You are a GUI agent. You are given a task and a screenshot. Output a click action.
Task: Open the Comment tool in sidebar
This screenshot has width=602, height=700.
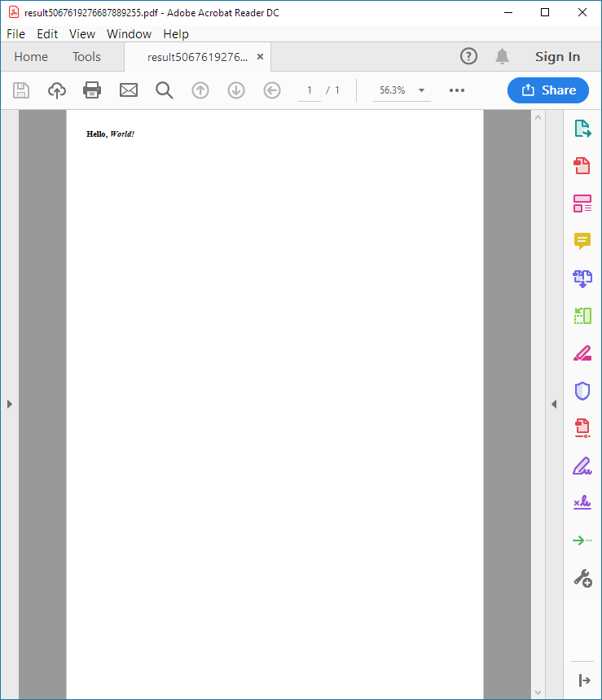click(582, 241)
